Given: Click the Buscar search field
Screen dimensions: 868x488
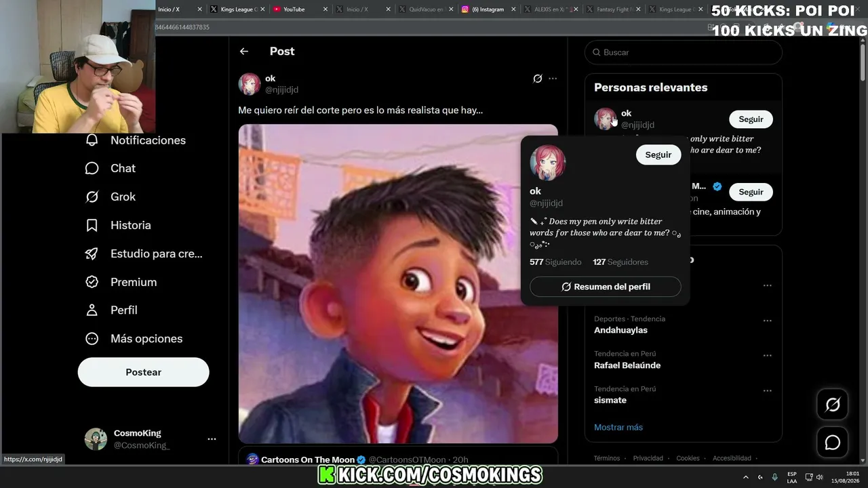Looking at the screenshot, I should 684,52.
